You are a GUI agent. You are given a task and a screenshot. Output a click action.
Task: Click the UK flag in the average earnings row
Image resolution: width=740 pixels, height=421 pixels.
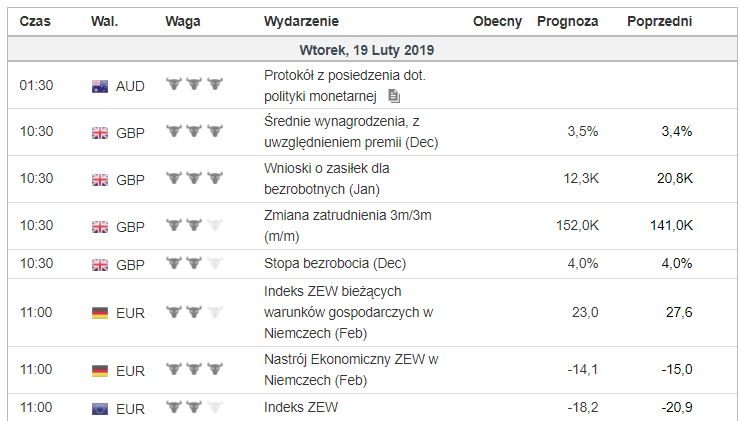click(x=100, y=132)
